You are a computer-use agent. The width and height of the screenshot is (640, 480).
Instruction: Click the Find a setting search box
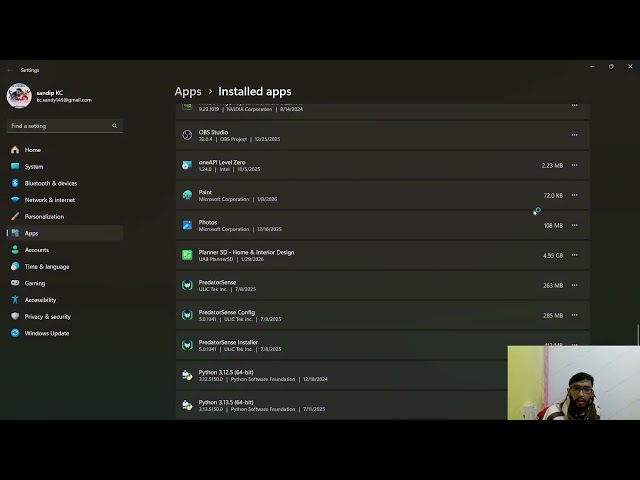coord(64,126)
